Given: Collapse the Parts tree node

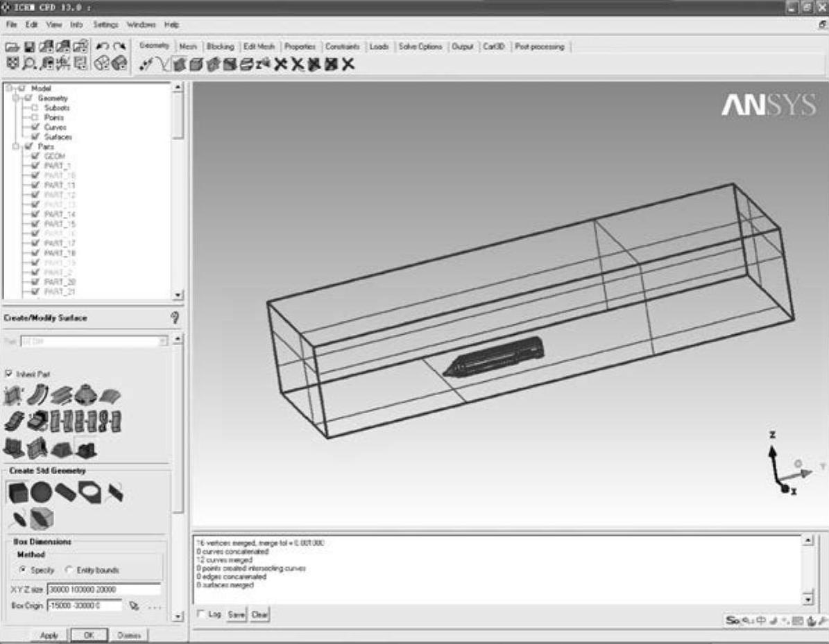Looking at the screenshot, I should pyautogui.click(x=16, y=147).
